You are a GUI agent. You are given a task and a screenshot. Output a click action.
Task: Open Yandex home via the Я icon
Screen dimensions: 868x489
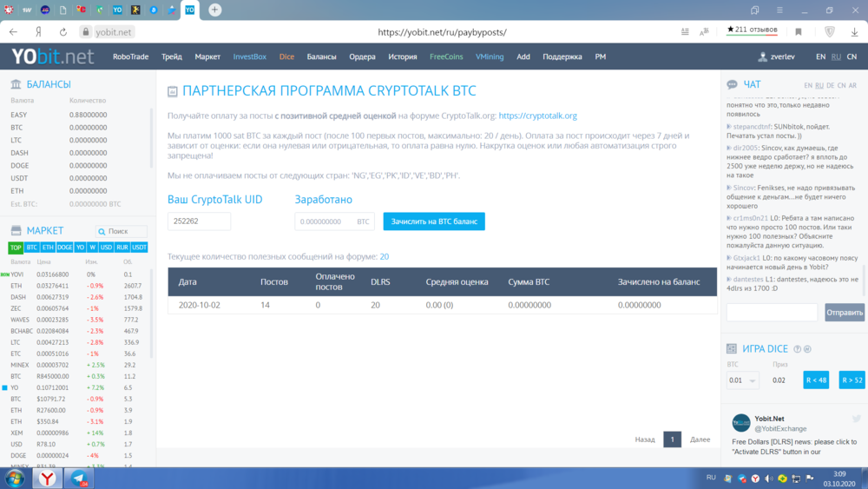[x=38, y=32]
